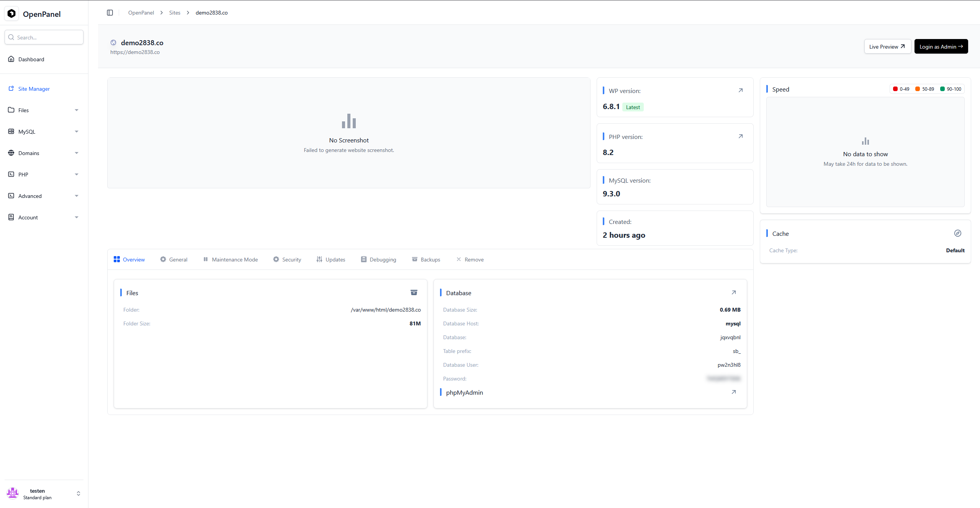Click the Updates sliders icon

pos(319,259)
